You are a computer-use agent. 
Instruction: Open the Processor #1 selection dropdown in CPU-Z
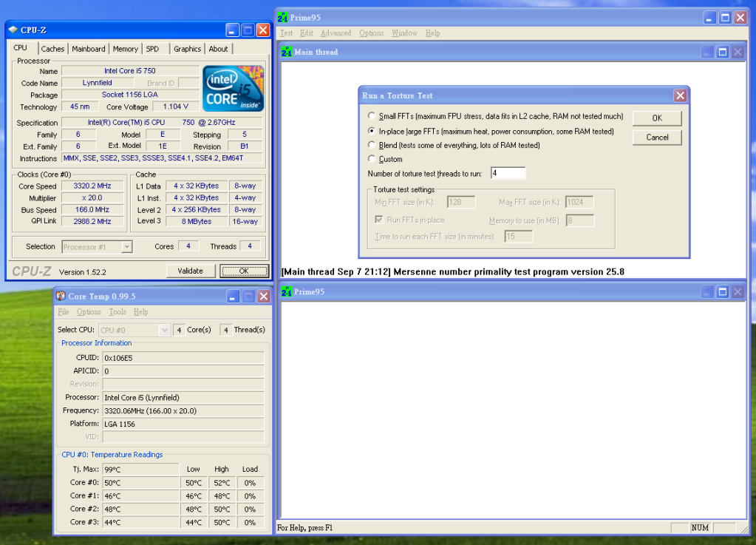point(98,247)
